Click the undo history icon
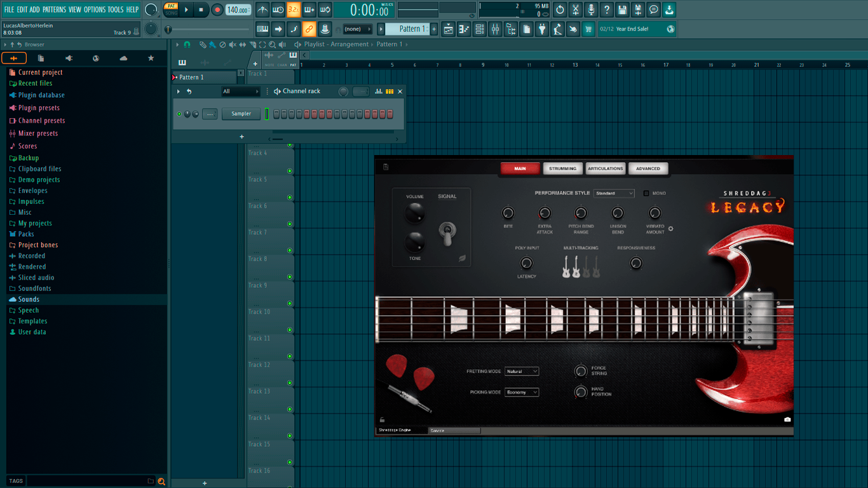The image size is (868, 488). [560, 10]
